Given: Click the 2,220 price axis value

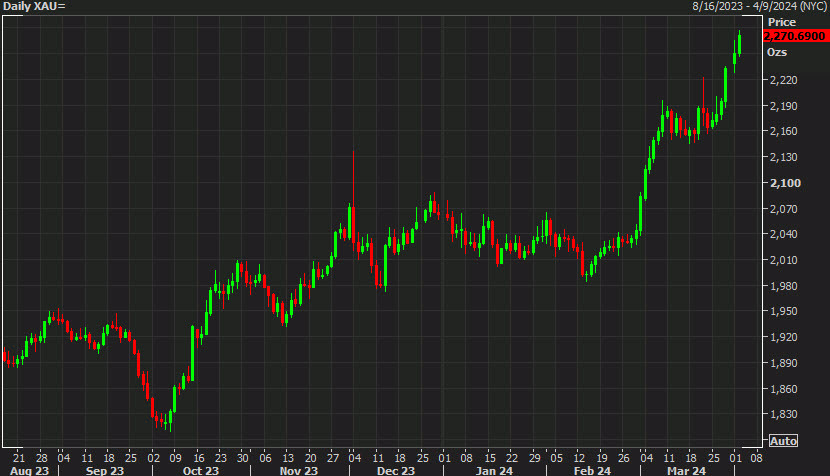Looking at the screenshot, I should click(783, 80).
